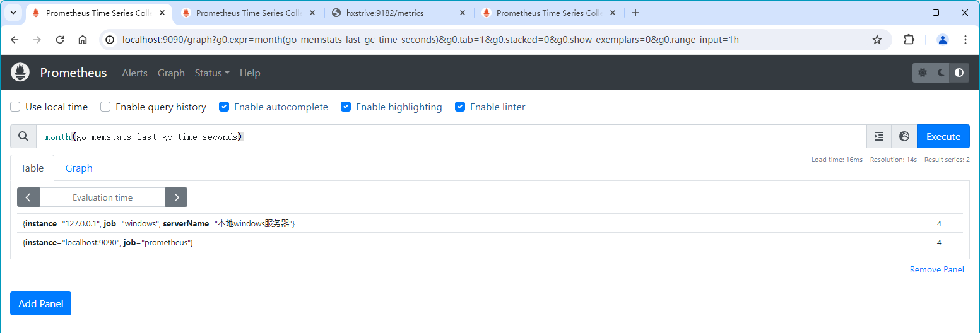This screenshot has width=980, height=333.
Task: Close the hxstrive:9182/metrics tab
Action: pyautogui.click(x=463, y=13)
